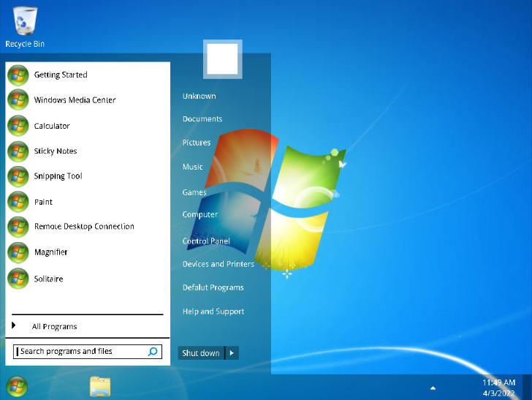
Task: Open the Recycle Bin desktop icon
Action: pos(25,27)
